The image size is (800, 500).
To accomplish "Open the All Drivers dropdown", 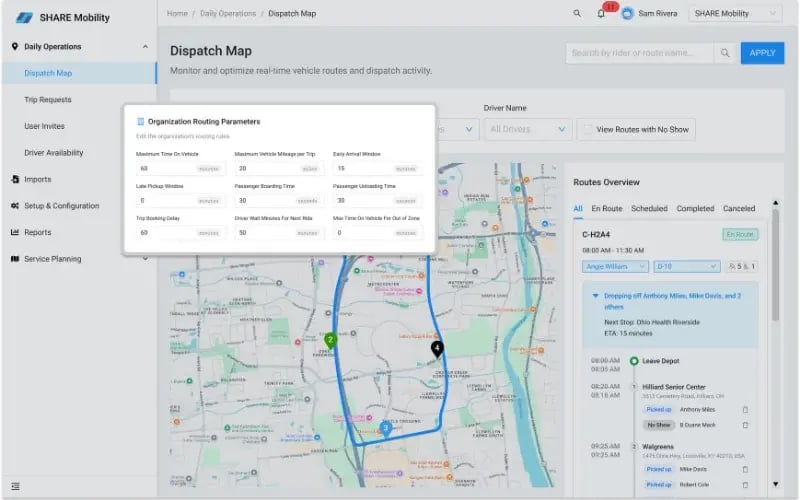I will [x=528, y=129].
